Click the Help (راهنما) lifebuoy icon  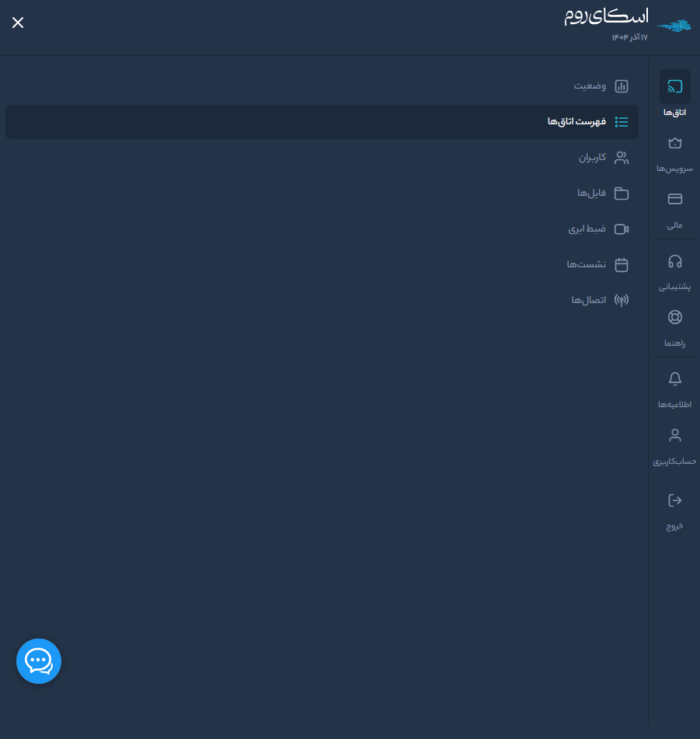point(674,317)
